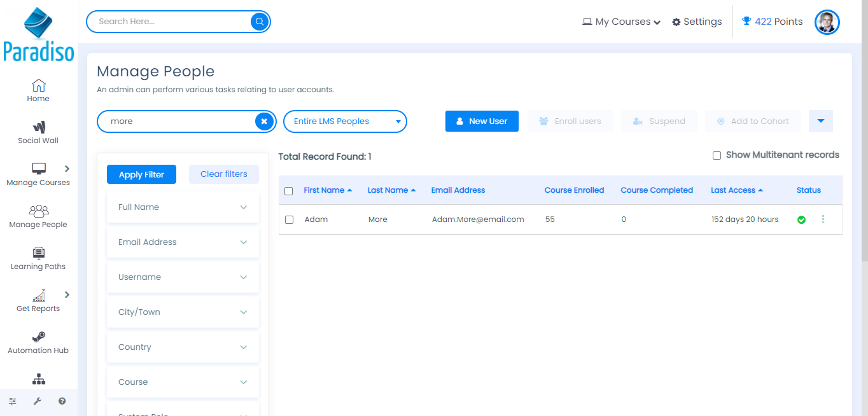This screenshot has width=868, height=416.
Task: Click the Apply Filter button
Action: pos(141,174)
